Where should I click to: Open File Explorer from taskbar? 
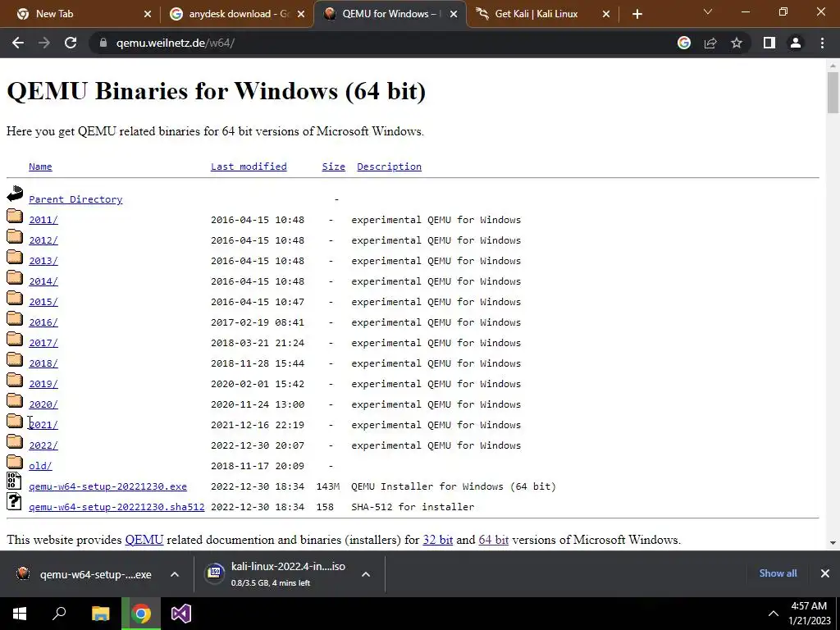click(100, 614)
